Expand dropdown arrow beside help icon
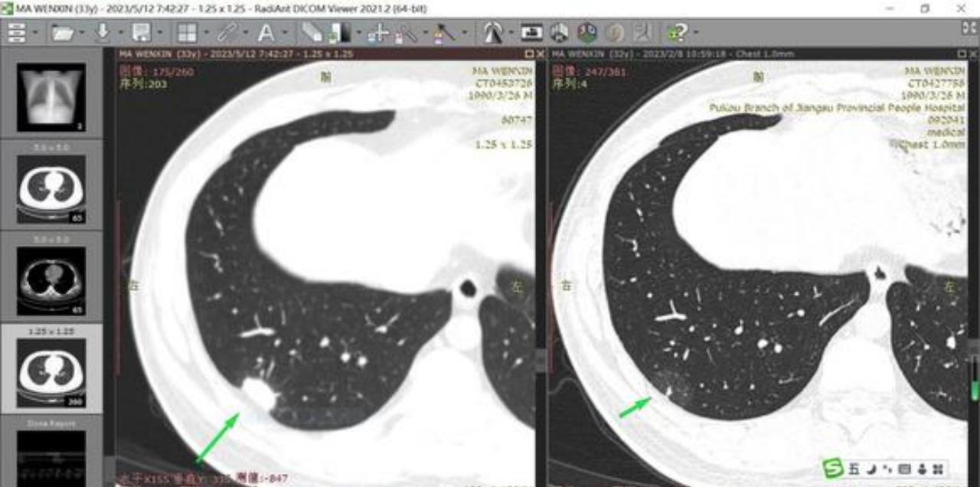Viewport: 980px width, 487px height. tap(696, 33)
